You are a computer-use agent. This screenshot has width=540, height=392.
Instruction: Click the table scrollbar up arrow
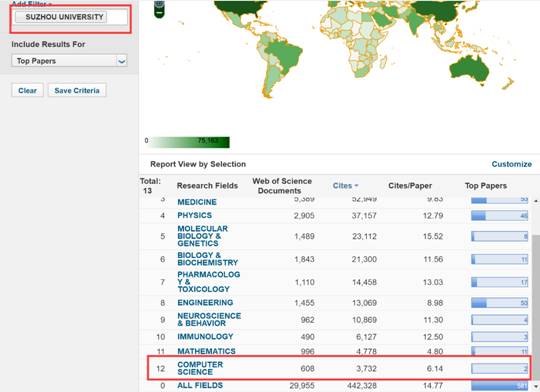point(536,200)
